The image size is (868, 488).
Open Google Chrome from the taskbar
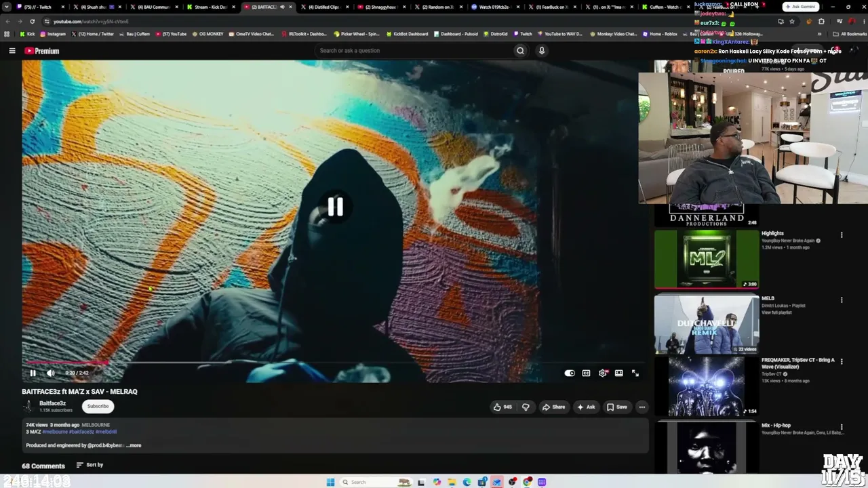528,482
